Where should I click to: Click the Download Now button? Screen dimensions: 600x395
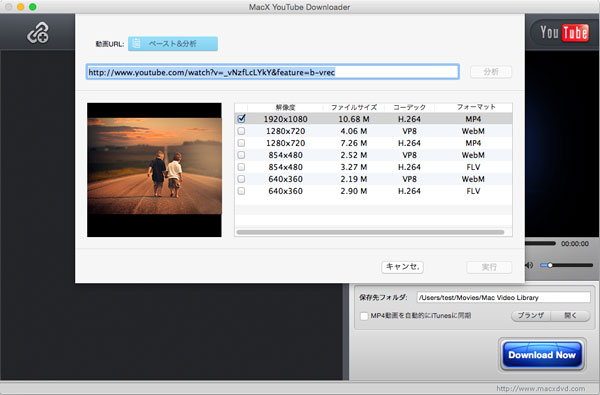coord(542,355)
